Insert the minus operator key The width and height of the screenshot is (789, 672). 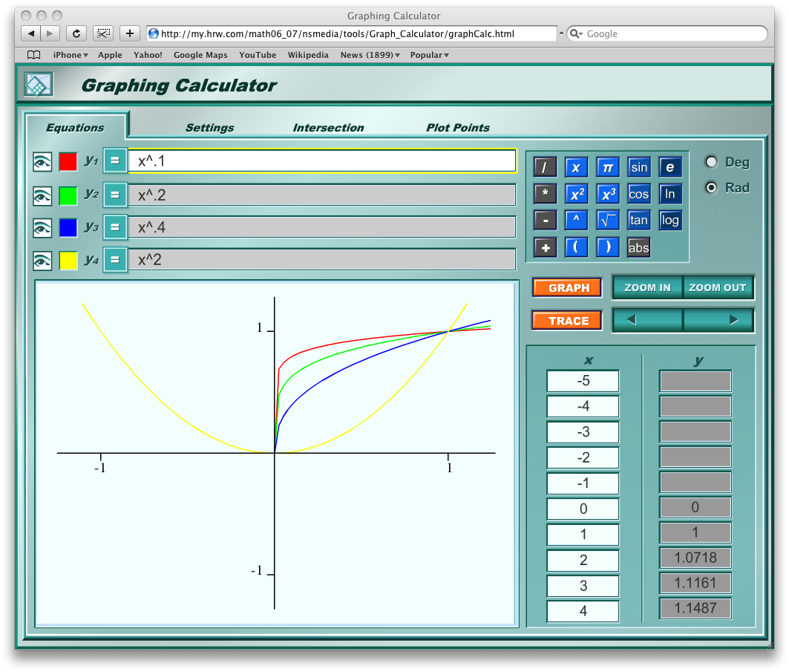coord(545,220)
